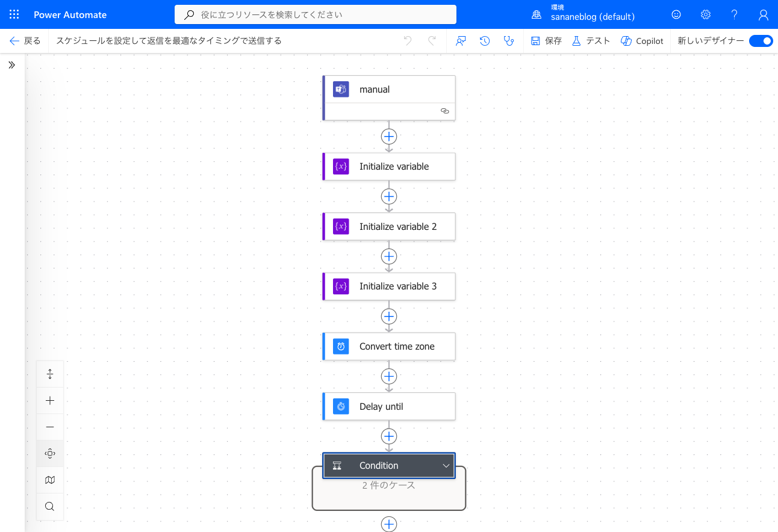The height and width of the screenshot is (532, 778).
Task: Add a step below the manual trigger
Action: [x=389, y=136]
